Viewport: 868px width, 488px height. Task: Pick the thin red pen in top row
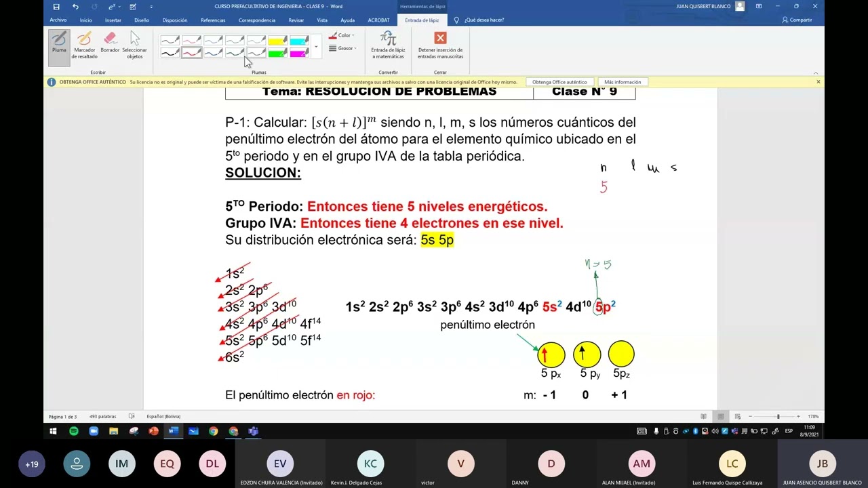191,41
